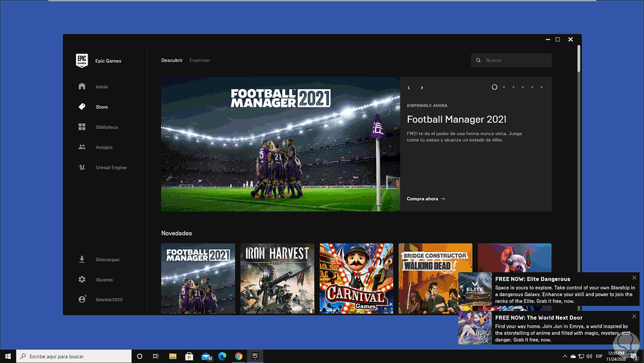Click the Football Manager 2021 title text
644x363 pixels.
tap(456, 119)
